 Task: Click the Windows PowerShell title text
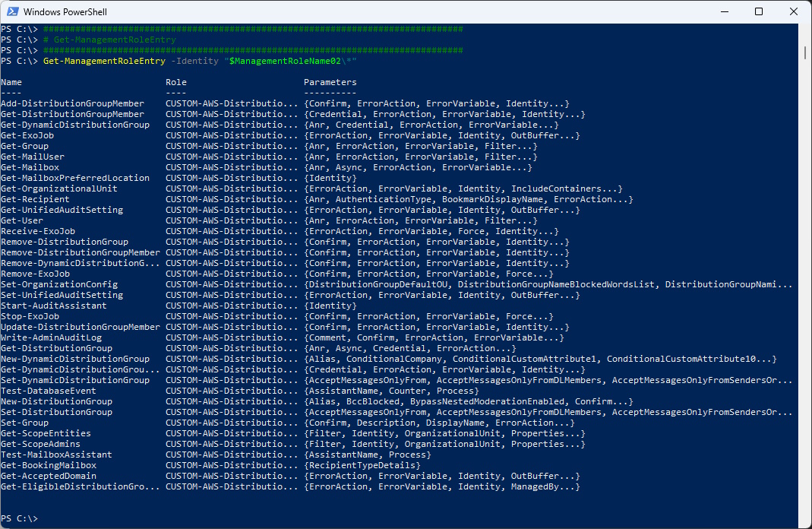pos(65,11)
